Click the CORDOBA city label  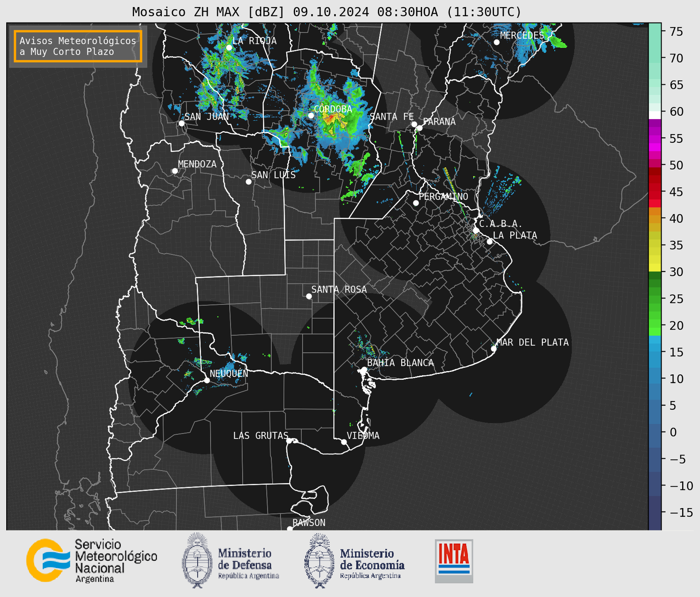[333, 109]
